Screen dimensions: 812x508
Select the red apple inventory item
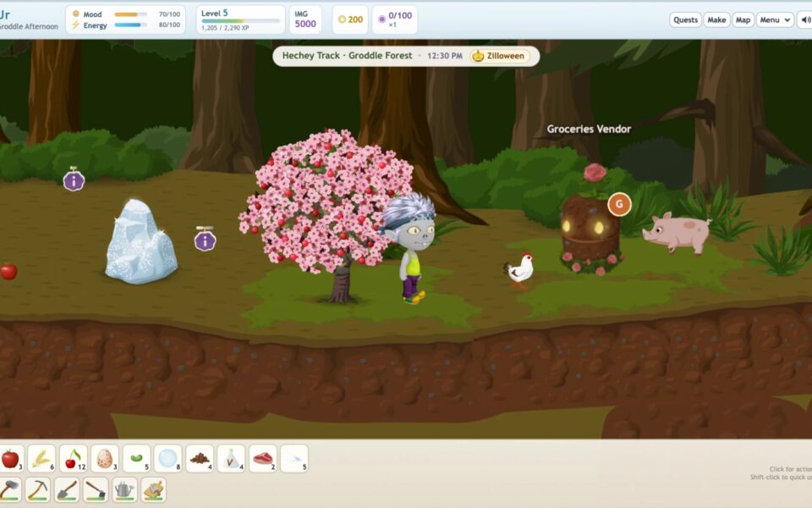[10, 459]
